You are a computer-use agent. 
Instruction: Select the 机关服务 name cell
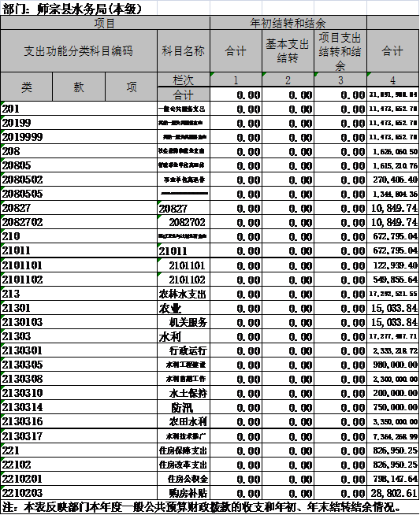[x=184, y=322]
